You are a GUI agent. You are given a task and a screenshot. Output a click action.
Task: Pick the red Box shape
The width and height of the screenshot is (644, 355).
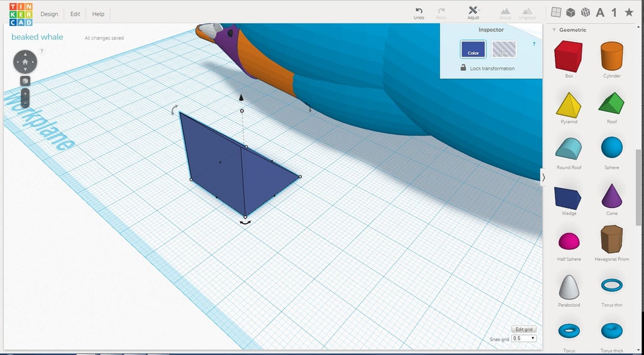tap(569, 56)
